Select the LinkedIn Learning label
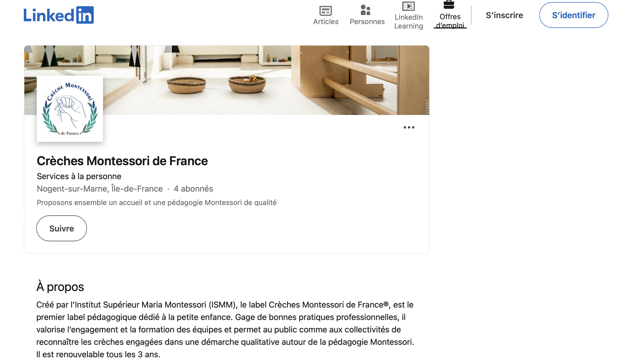 [409, 21]
